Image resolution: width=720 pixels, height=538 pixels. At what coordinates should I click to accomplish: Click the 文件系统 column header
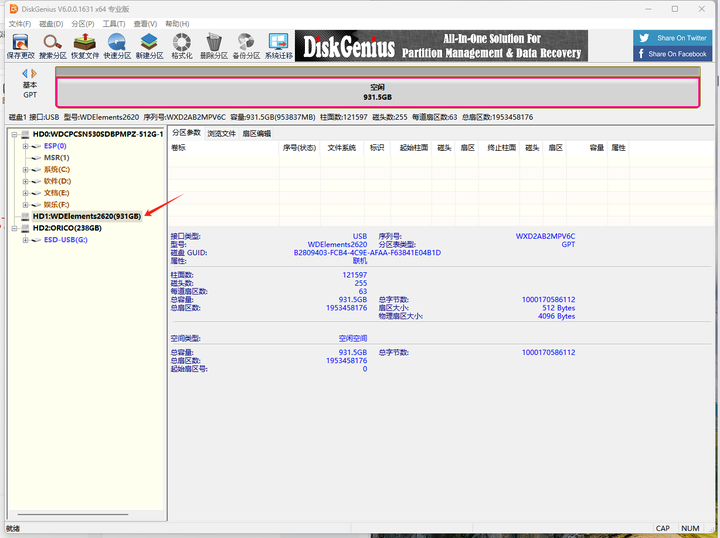[x=342, y=148]
